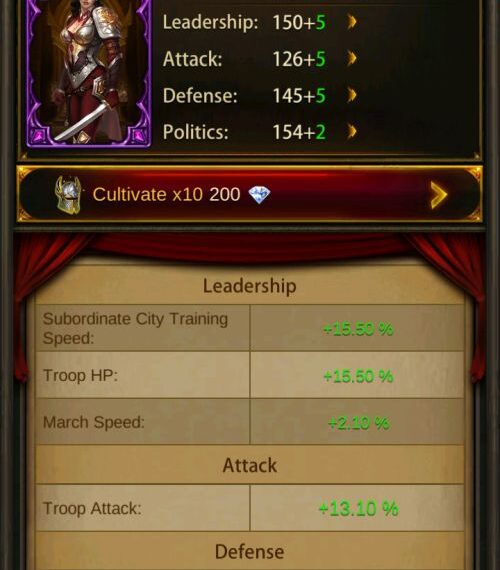Click the knight helmet cultivate icon
This screenshot has height=570, width=500.
(x=68, y=194)
